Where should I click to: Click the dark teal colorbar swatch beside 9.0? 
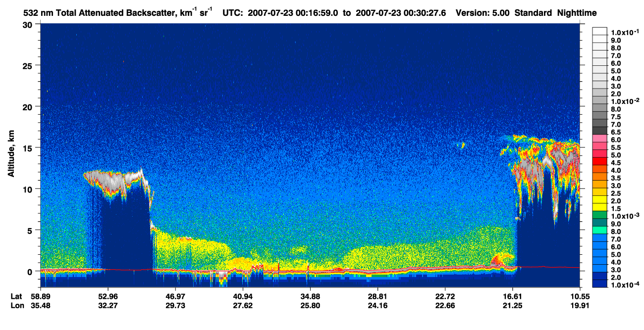click(x=600, y=222)
